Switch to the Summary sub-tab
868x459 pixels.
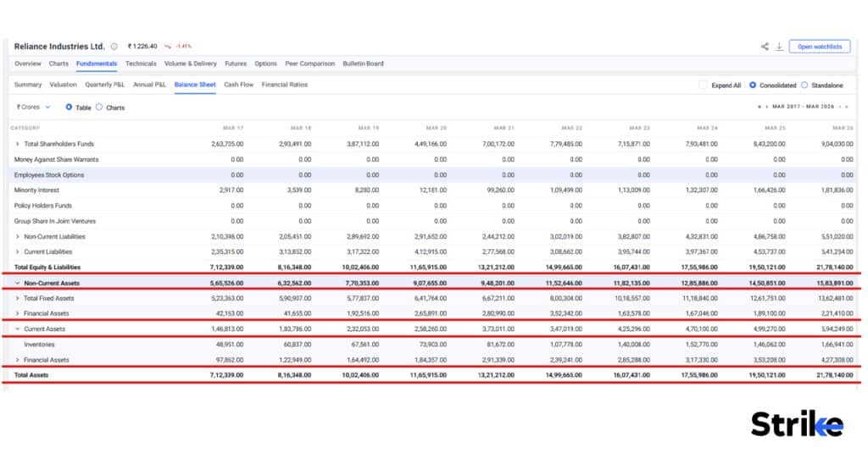coord(28,85)
